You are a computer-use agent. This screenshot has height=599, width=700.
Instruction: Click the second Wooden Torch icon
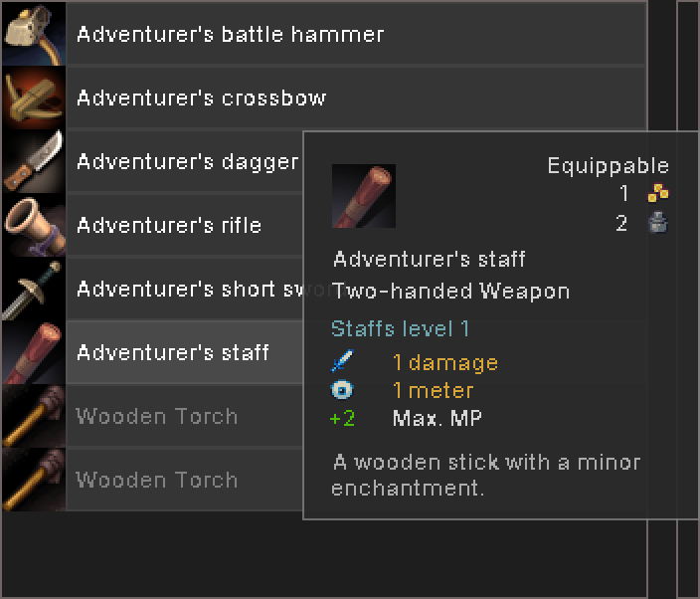[34, 480]
